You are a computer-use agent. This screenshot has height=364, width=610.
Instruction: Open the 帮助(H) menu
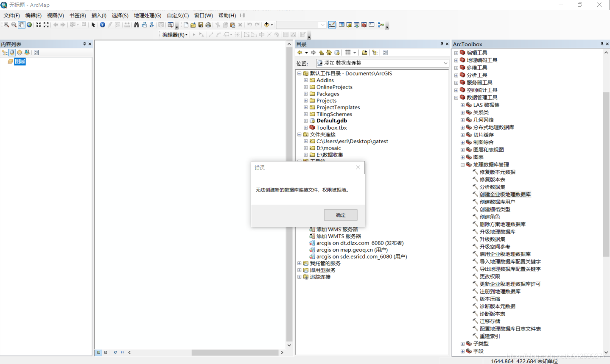227,15
